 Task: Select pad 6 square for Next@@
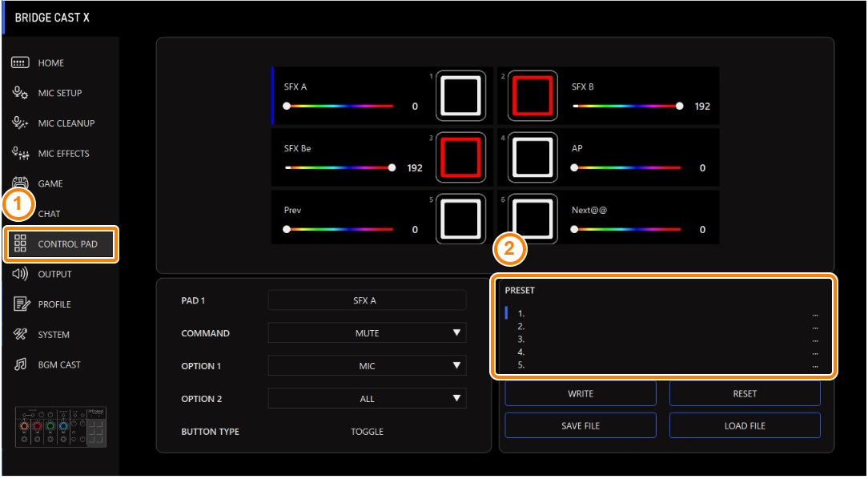(x=532, y=219)
